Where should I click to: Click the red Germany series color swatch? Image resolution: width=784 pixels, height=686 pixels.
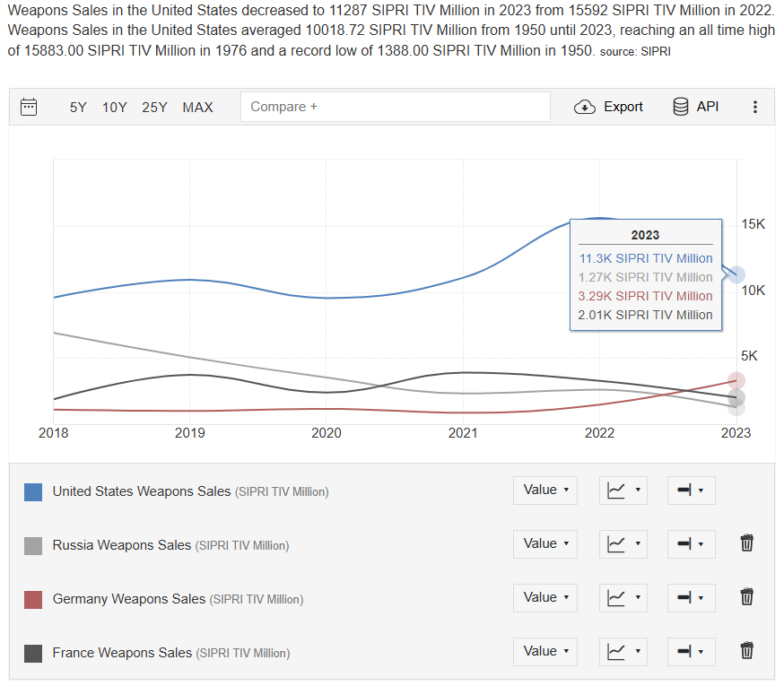point(33,600)
